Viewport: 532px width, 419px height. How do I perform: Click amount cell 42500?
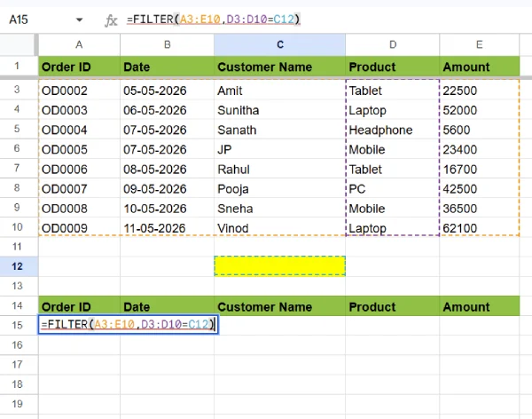479,189
